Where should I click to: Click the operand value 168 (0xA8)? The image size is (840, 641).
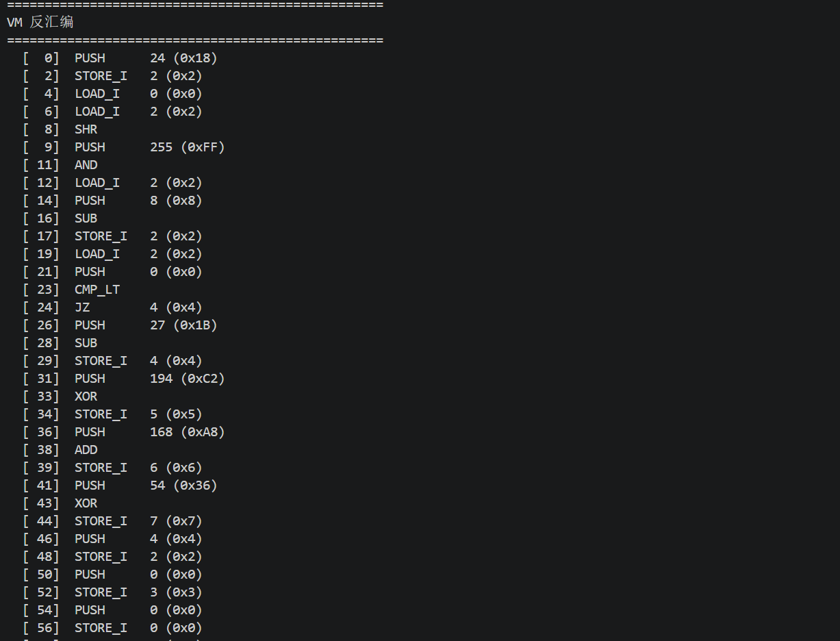(187, 432)
